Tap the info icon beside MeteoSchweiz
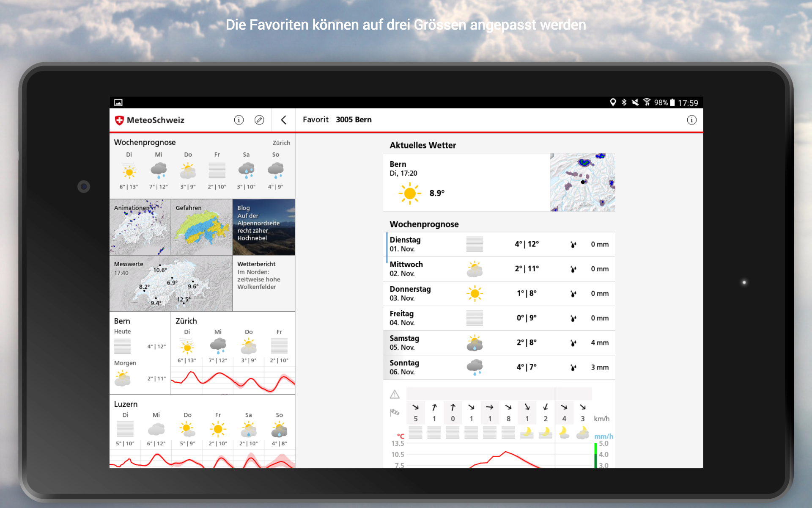The image size is (812, 508). [x=239, y=120]
